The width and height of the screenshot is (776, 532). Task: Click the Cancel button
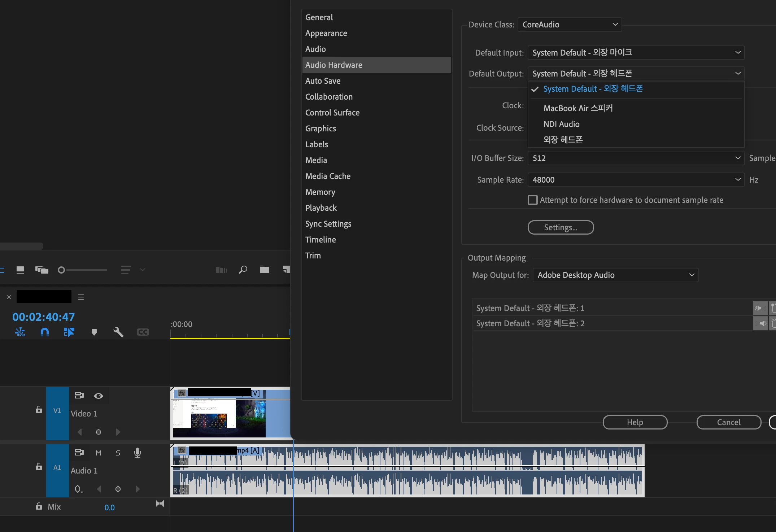(728, 422)
